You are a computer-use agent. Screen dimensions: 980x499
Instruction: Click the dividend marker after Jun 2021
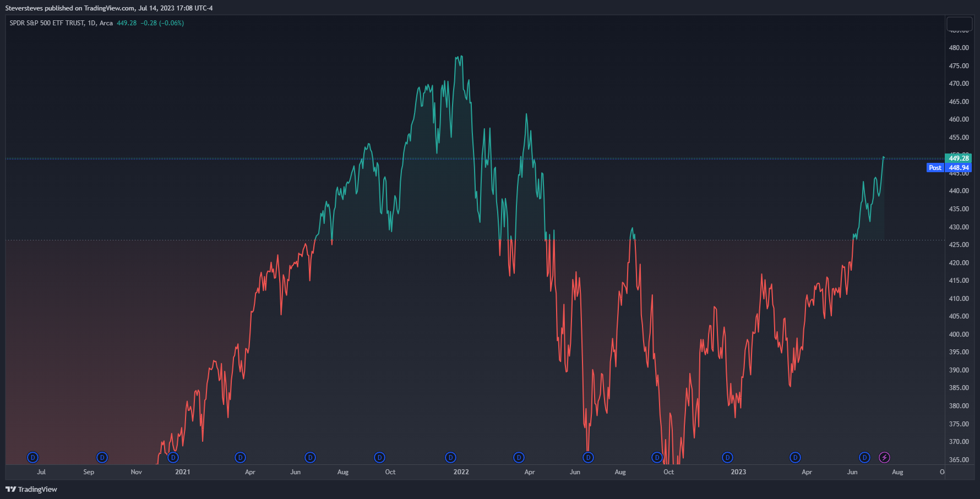click(310, 457)
